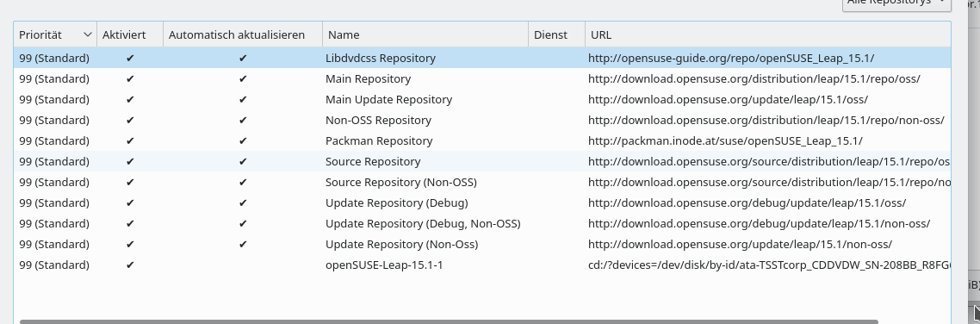Select the openSUSE-Leap-15.1-1 name
The image size is (980, 324).
(x=384, y=265)
